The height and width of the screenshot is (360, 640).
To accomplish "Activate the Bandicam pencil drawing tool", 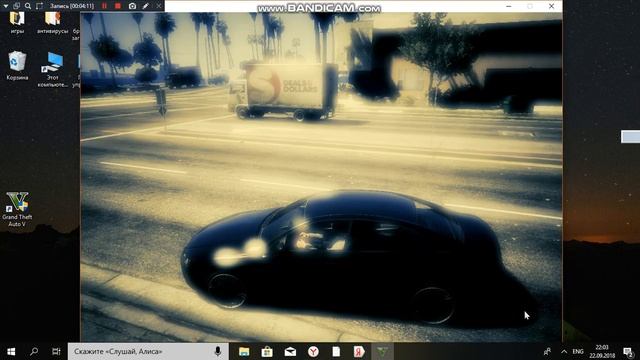I will 146,6.
